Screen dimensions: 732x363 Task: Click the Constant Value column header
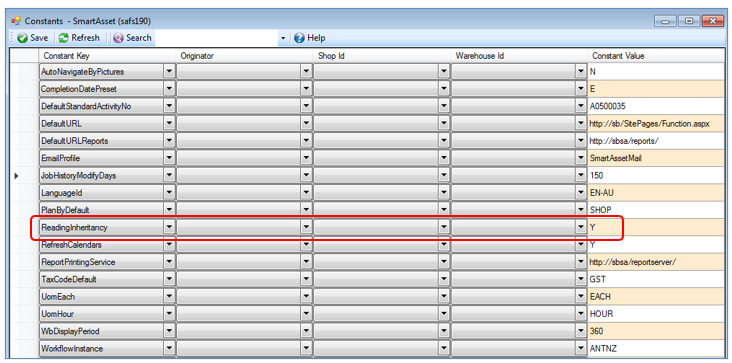(657, 56)
